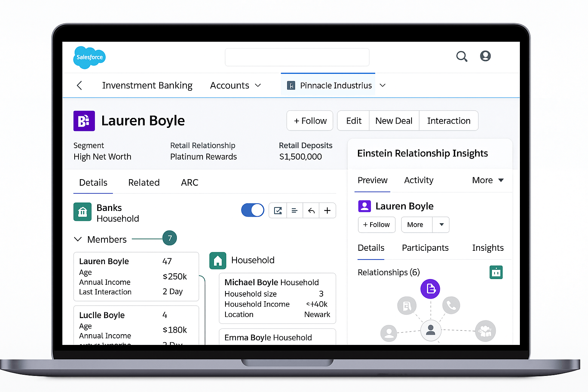Open the Participants tab
The image size is (588, 392).
pyautogui.click(x=425, y=248)
